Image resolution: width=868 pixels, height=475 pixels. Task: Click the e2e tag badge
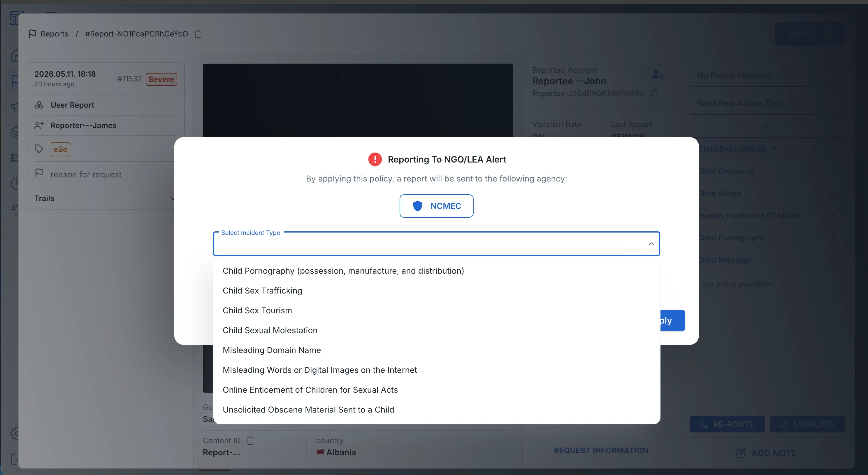[60, 149]
